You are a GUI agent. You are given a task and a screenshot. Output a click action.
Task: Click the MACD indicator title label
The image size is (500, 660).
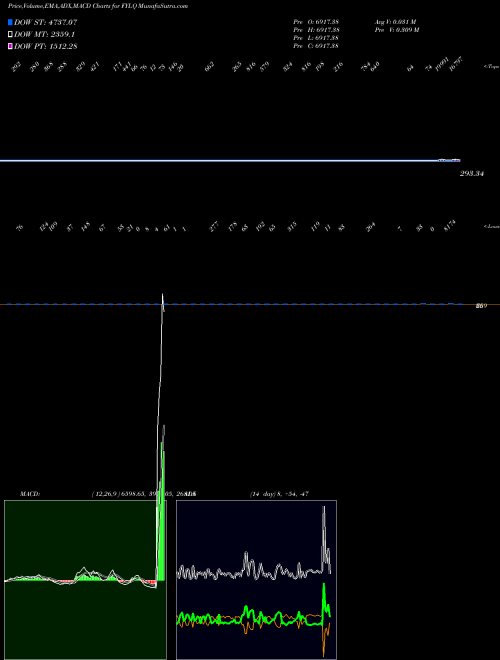pos(30,494)
